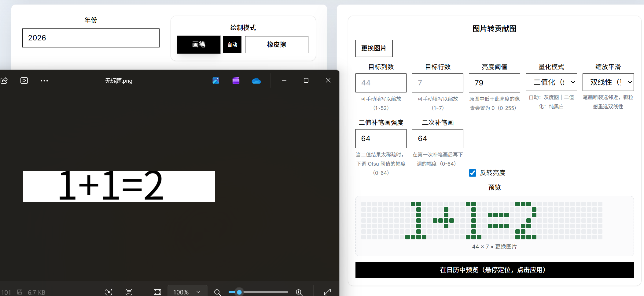Close the Photos window

coord(328,80)
